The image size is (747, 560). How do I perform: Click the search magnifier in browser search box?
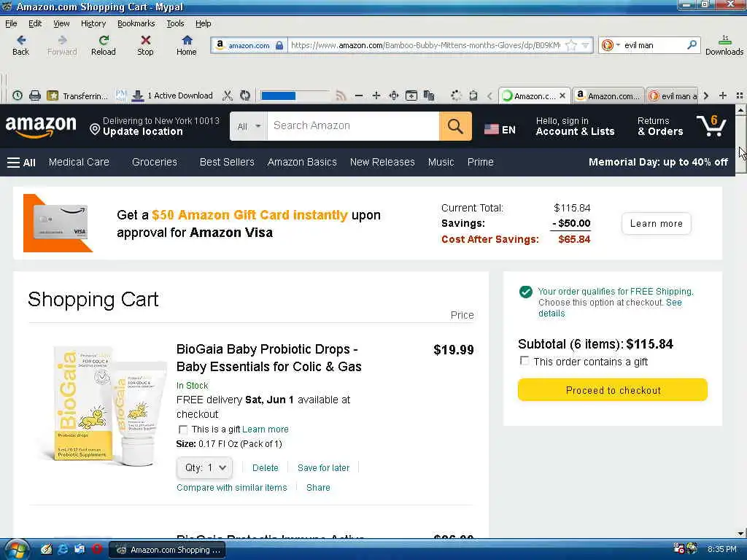pyautogui.click(x=692, y=45)
